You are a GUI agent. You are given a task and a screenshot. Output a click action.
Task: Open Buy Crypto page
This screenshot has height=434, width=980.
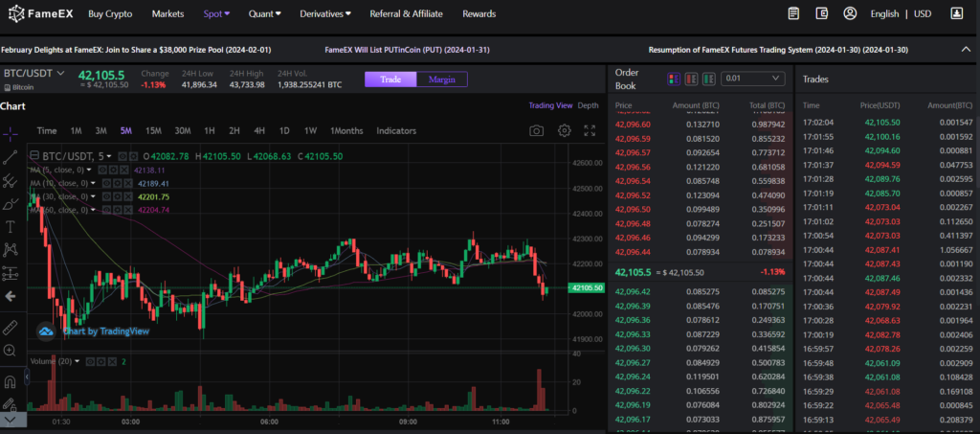click(x=110, y=13)
